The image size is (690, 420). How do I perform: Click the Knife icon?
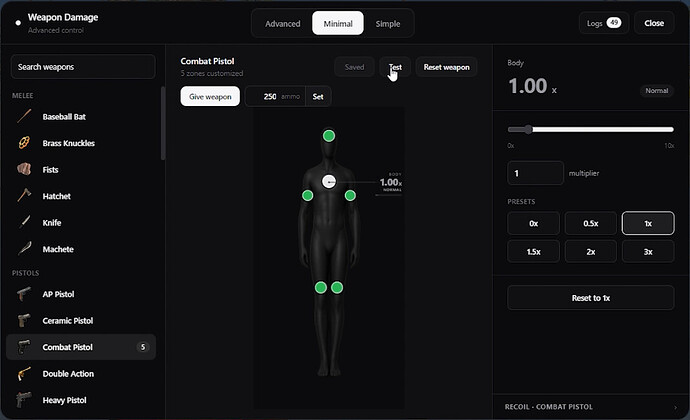pyautogui.click(x=24, y=222)
